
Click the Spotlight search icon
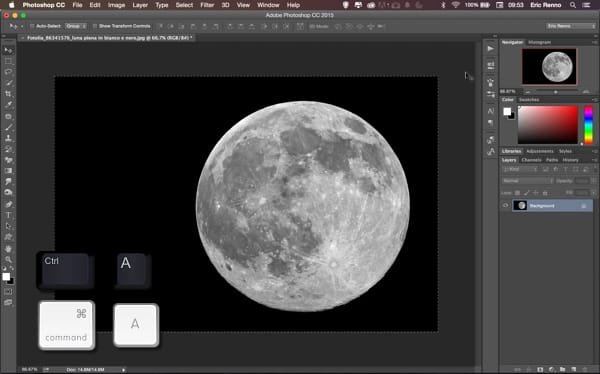(572, 5)
